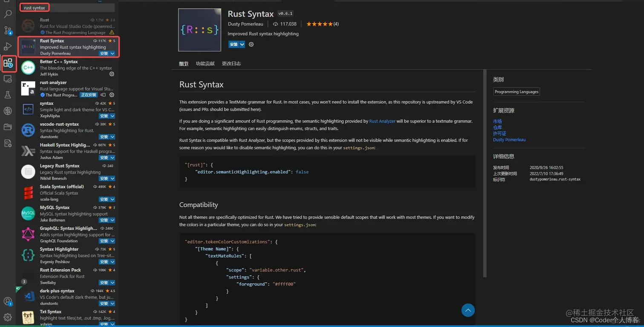Open the gear menu for rust-analyzer

tap(112, 95)
